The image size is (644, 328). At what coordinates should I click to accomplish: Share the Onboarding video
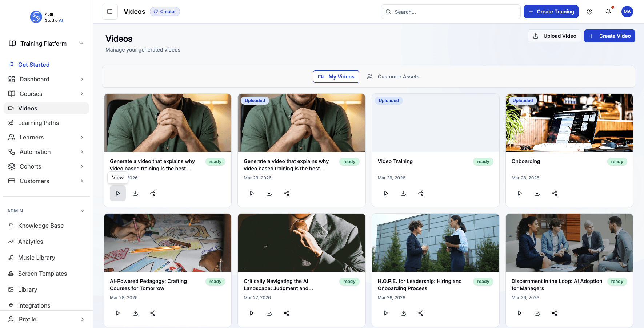(x=555, y=193)
